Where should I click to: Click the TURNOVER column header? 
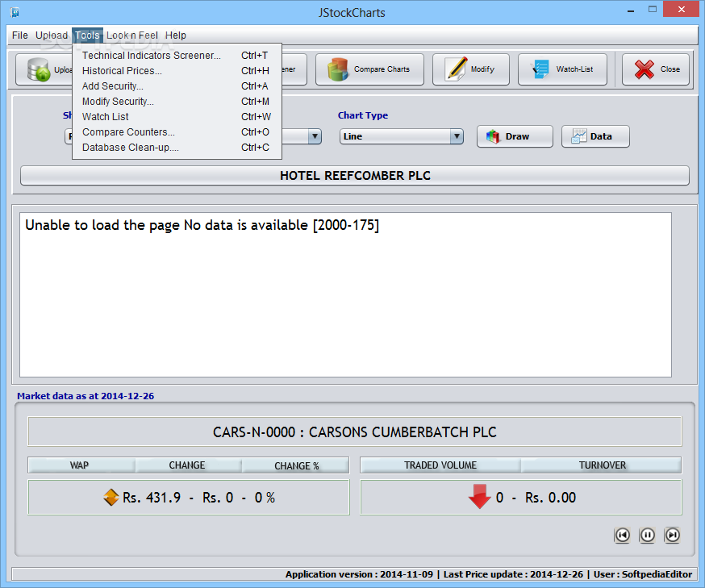(x=602, y=465)
